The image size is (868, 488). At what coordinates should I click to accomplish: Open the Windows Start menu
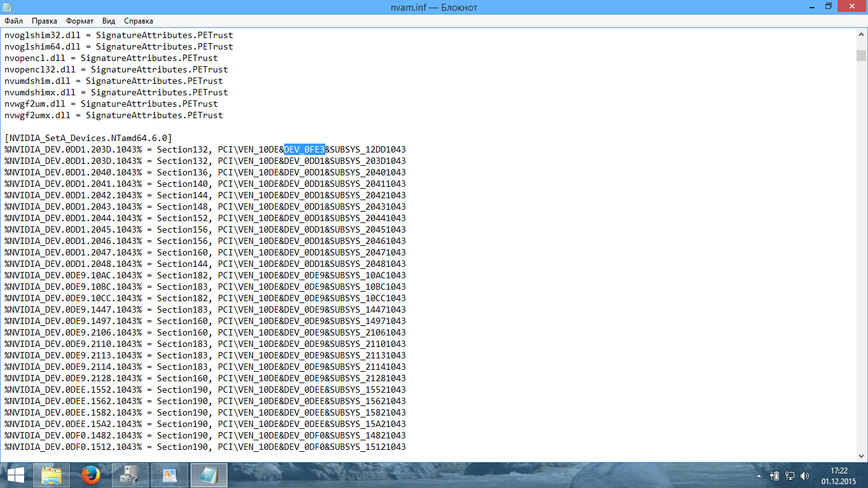[x=16, y=475]
